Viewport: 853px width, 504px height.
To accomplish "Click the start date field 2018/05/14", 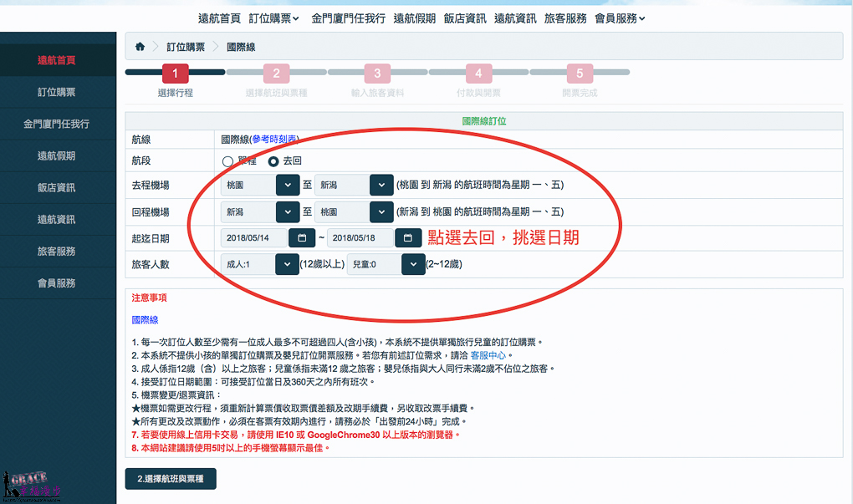I will (x=254, y=237).
